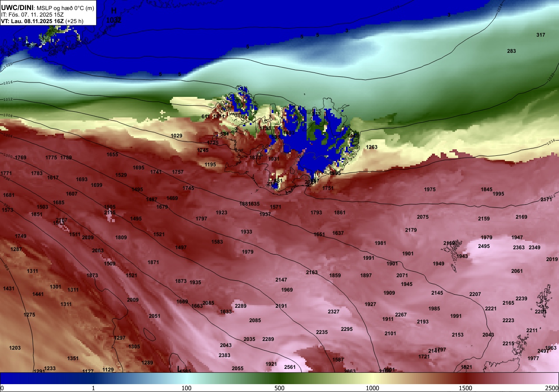Click the 1845 height value
Viewport: 559px width, 392px height.
487,189
